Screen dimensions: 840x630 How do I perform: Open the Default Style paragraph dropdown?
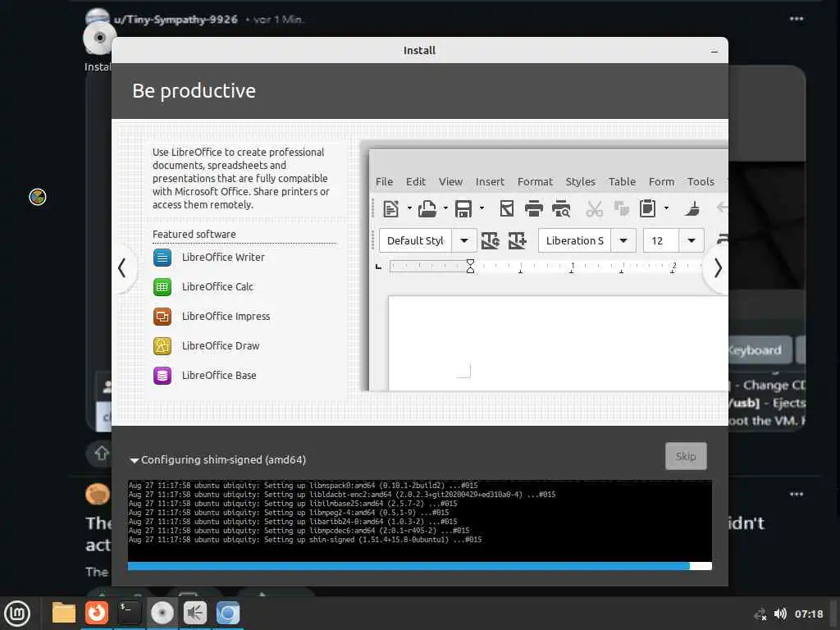pyautogui.click(x=464, y=241)
